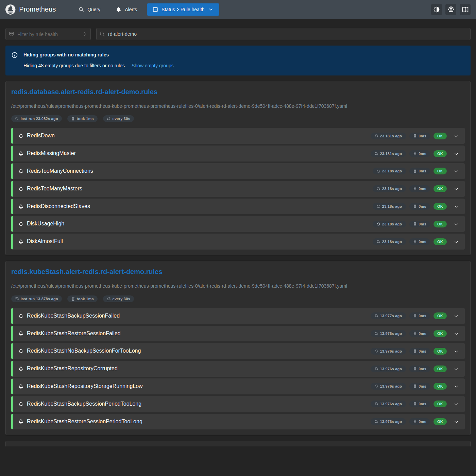This screenshot has width=476, height=476.
Task: Open the Filter by rule health dropdown
Action: (x=48, y=34)
